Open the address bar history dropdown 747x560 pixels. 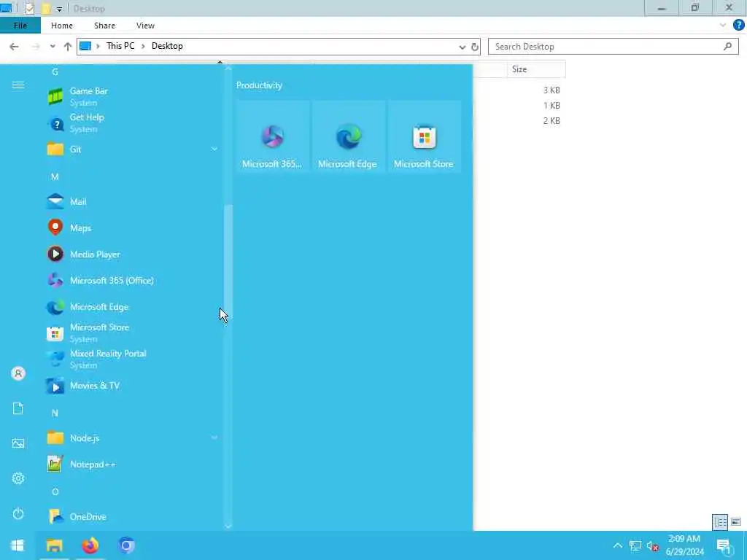tap(462, 47)
